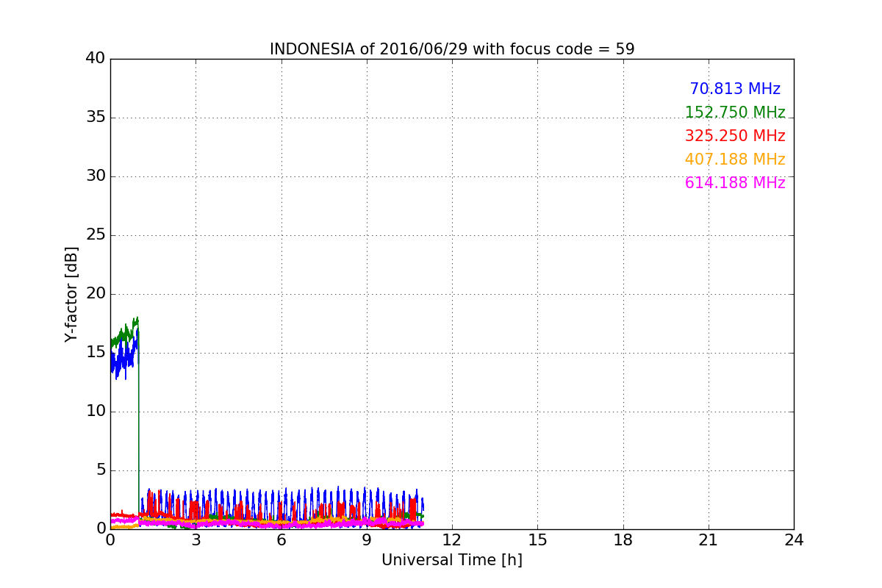Image resolution: width=882 pixels, height=588 pixels.
Task: Click the chart title mentioning INDONESIA
Action: pos(452,49)
